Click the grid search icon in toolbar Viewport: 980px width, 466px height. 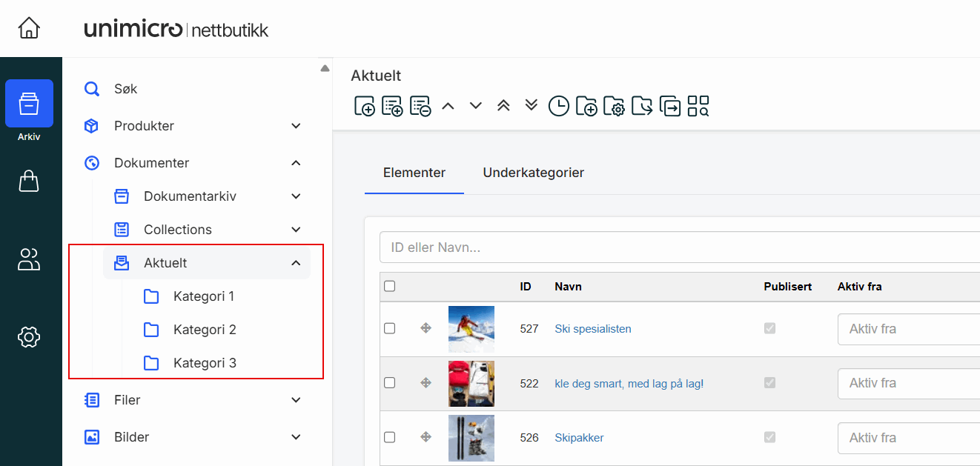(x=698, y=106)
